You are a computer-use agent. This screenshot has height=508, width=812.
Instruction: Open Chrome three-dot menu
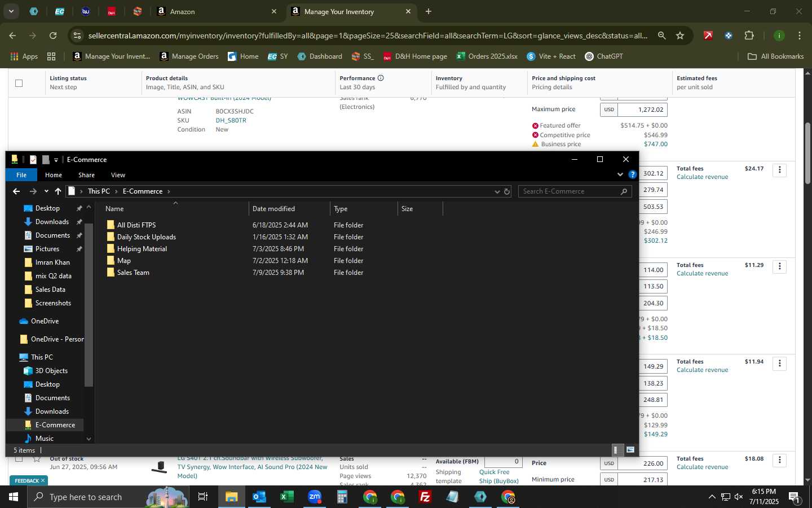tap(800, 36)
